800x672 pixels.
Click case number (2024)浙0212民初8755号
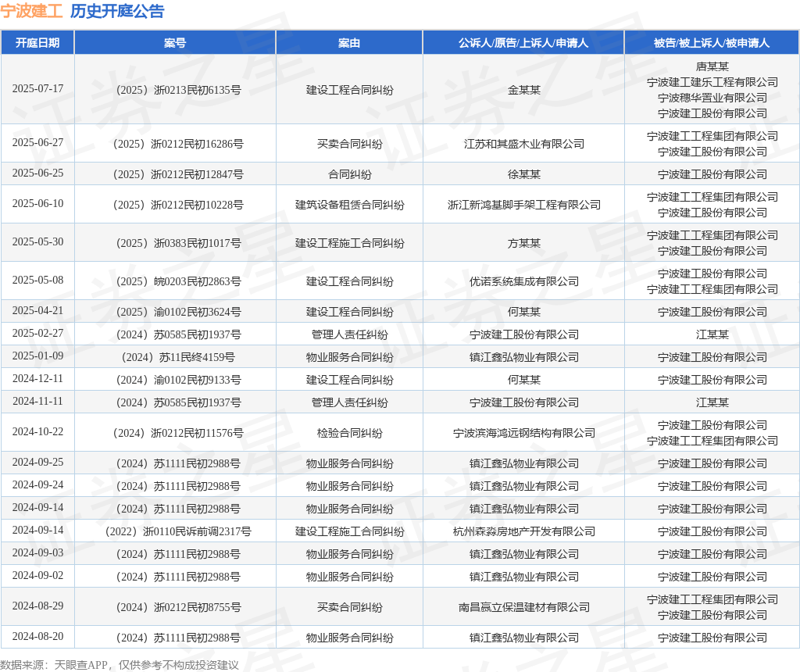(178, 607)
